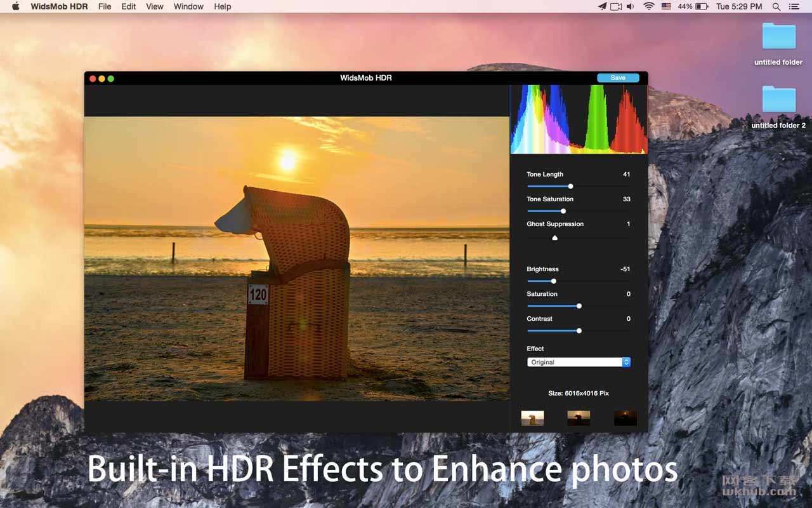Viewport: 812px width, 508px height.
Task: Open the Apple menu
Action: coord(16,6)
